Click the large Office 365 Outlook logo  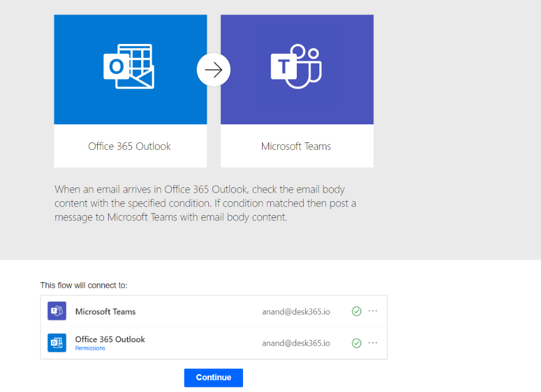click(129, 67)
